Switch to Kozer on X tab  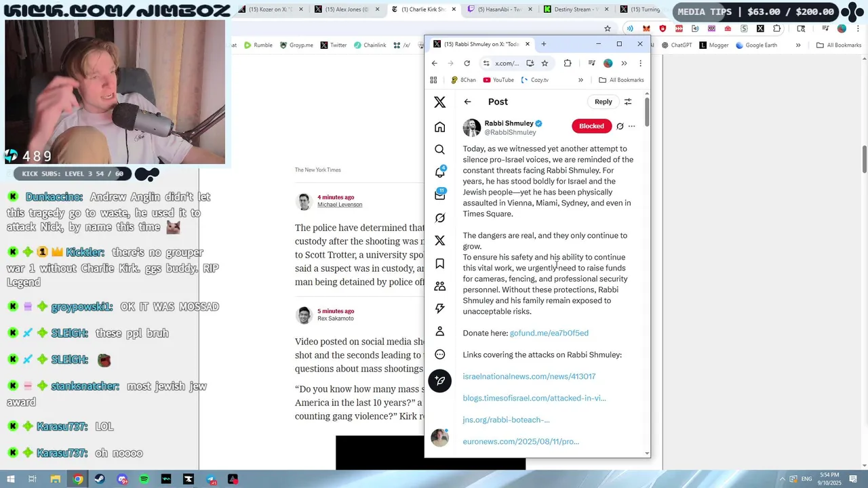pyautogui.click(x=271, y=9)
